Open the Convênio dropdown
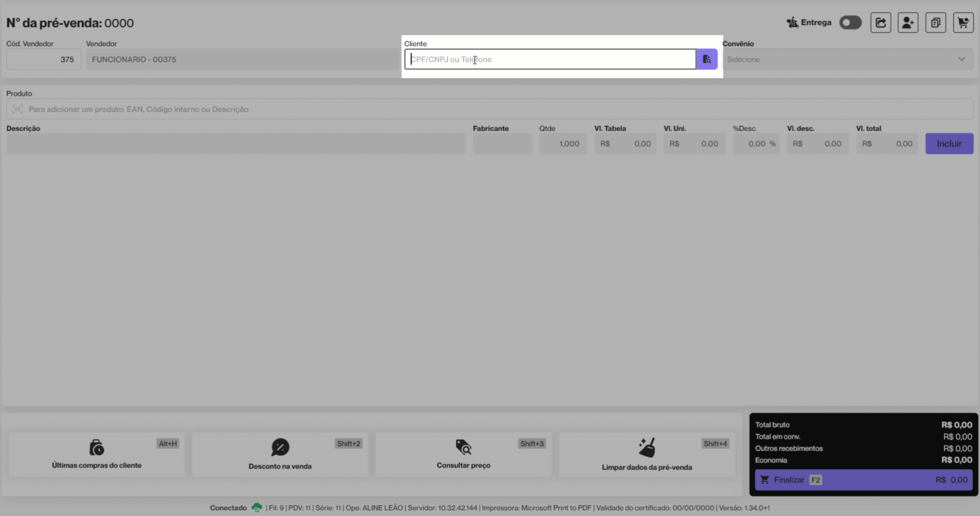980x516 pixels. pyautogui.click(x=848, y=59)
